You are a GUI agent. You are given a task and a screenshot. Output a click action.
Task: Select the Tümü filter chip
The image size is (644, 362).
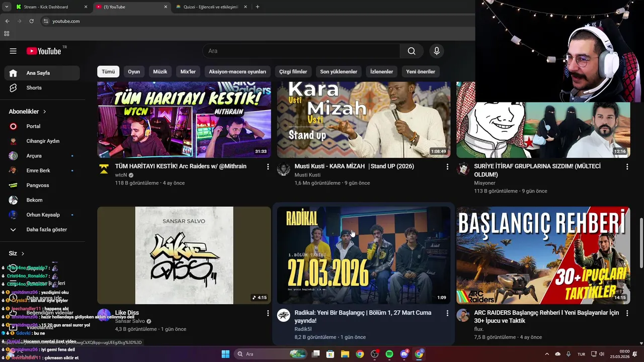(x=108, y=71)
